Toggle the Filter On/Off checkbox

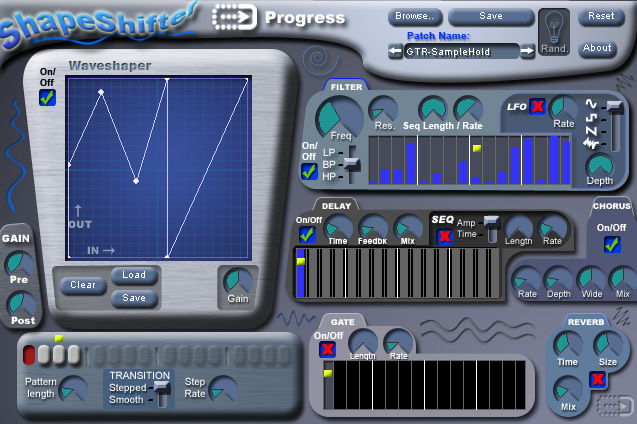(x=309, y=171)
